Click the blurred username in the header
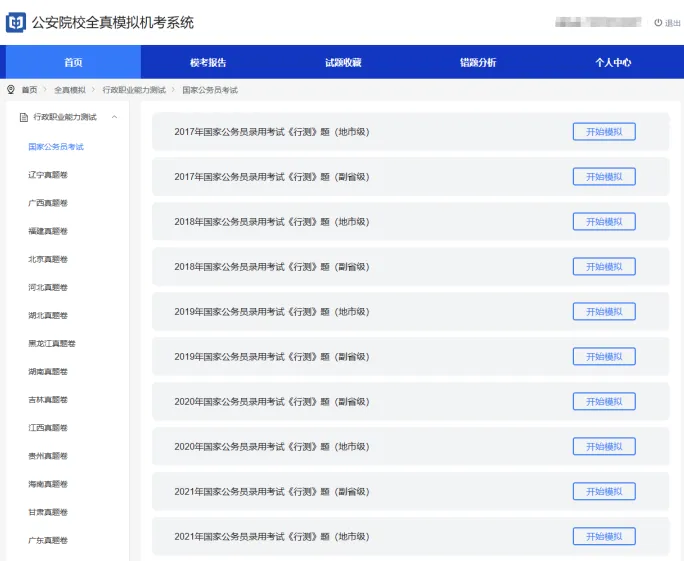This screenshot has height=561, width=684. [598, 22]
